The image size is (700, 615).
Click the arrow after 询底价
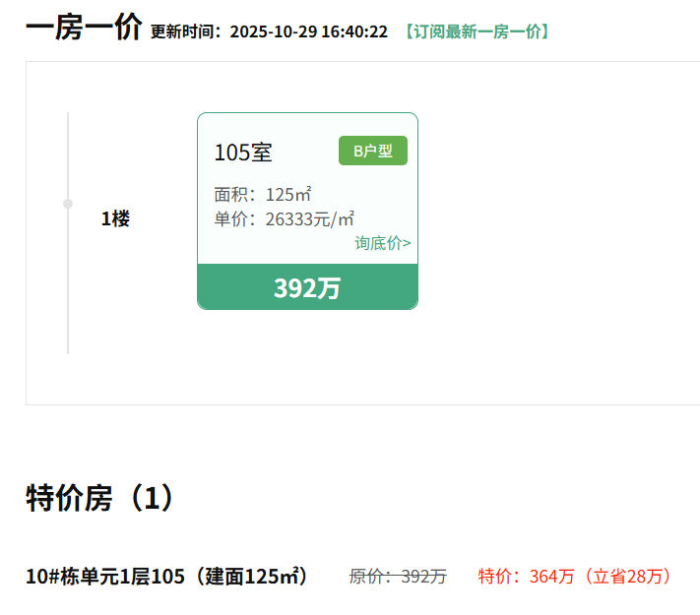coord(407,243)
